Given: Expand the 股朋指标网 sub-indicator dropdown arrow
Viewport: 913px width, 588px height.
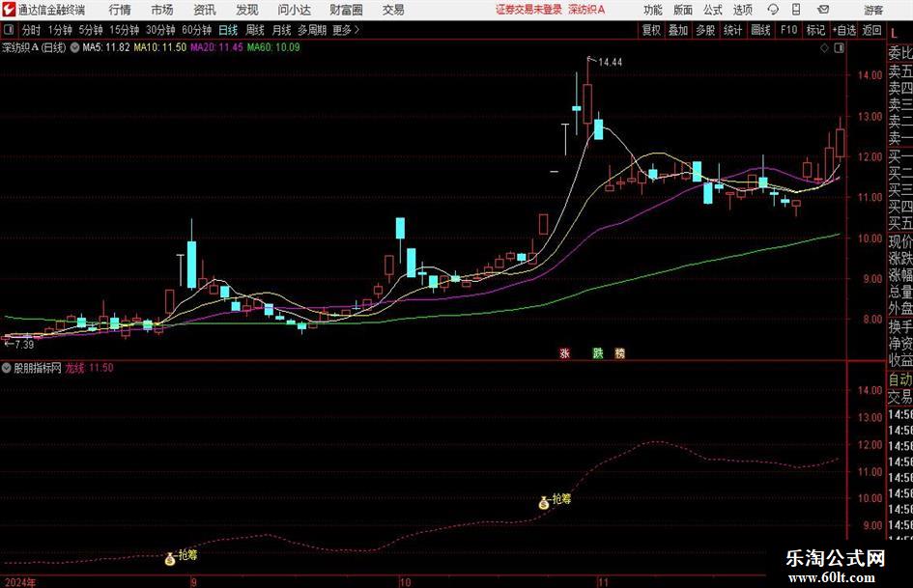Looking at the screenshot, I should [7, 368].
